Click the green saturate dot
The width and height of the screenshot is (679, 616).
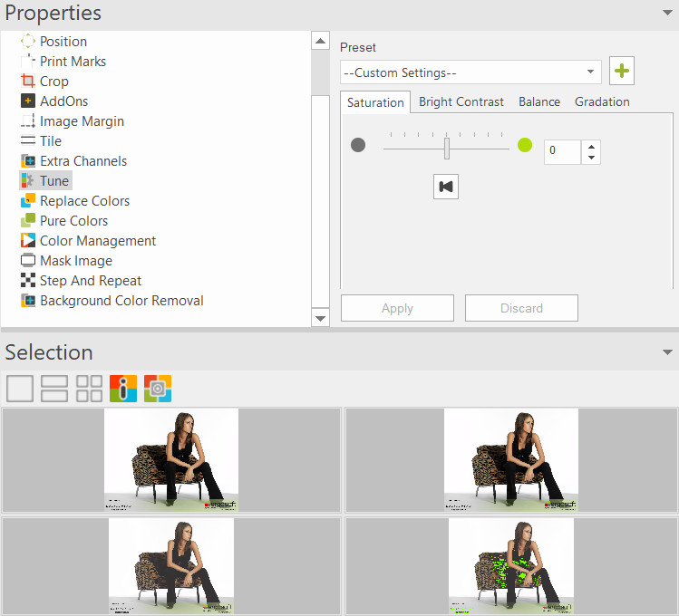point(525,145)
